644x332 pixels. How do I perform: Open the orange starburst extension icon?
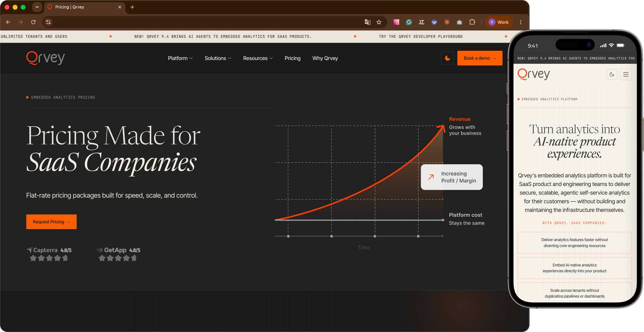[x=447, y=22]
